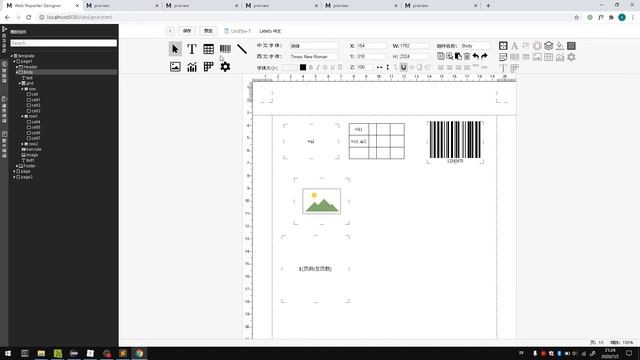The height and width of the screenshot is (360, 640).
Task: Open a new browser tab with plus
Action: [488, 6]
